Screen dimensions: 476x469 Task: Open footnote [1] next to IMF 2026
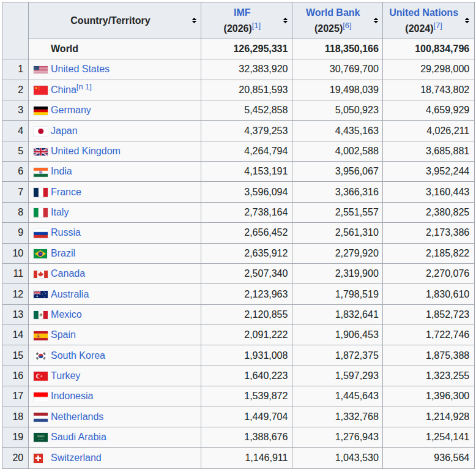(256, 26)
